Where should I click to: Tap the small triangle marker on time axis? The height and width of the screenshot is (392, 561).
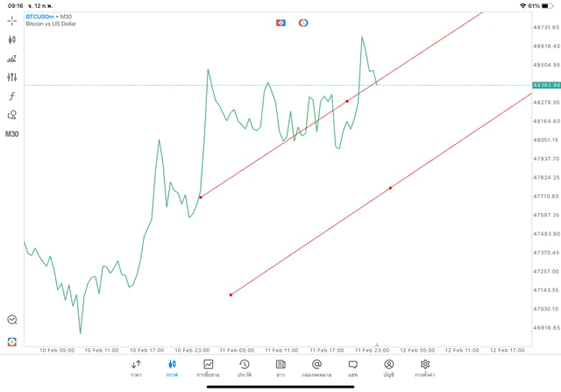click(x=377, y=345)
